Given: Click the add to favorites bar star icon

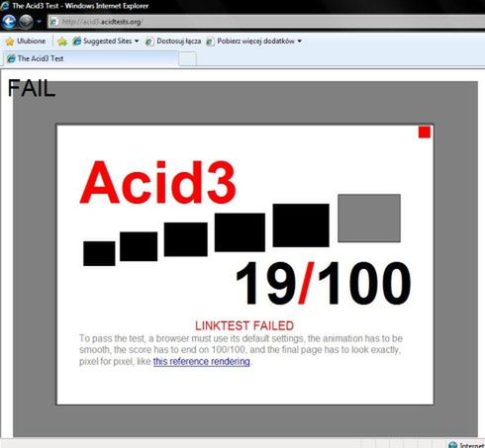Looking at the screenshot, I should (x=61, y=42).
